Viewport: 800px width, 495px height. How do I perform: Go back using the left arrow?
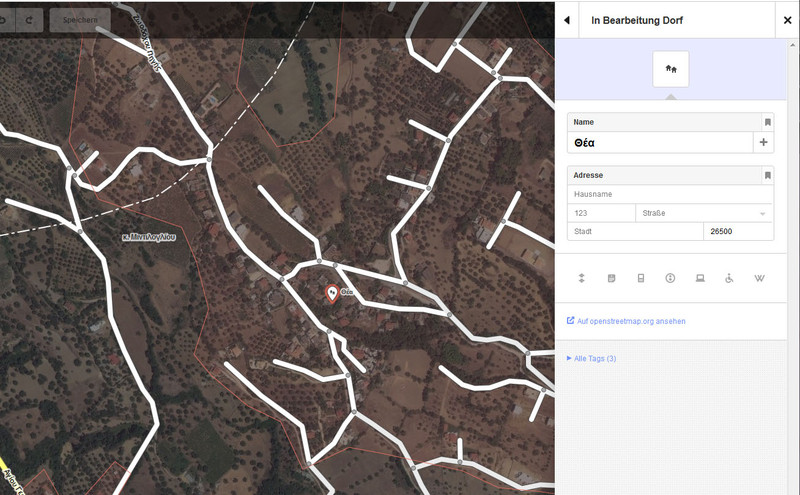567,20
